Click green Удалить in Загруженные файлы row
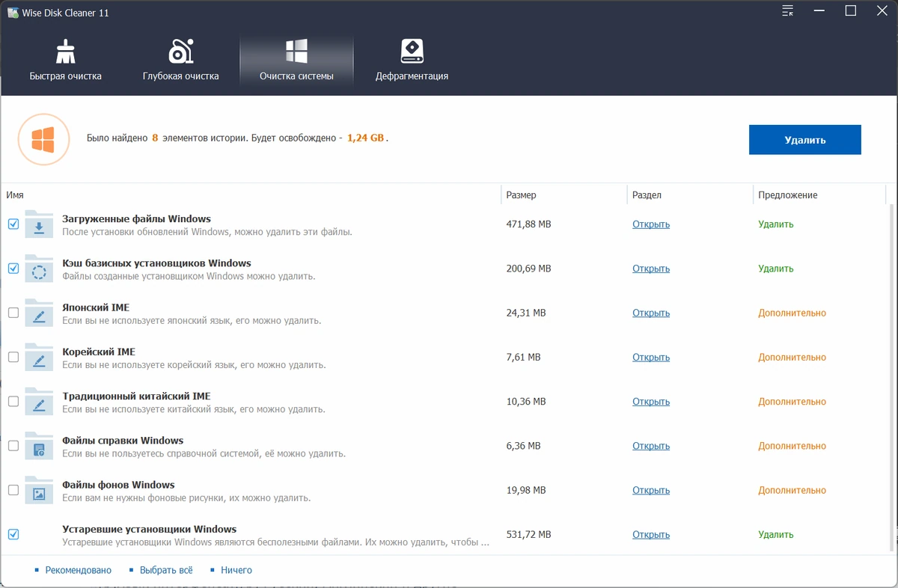 pyautogui.click(x=776, y=224)
